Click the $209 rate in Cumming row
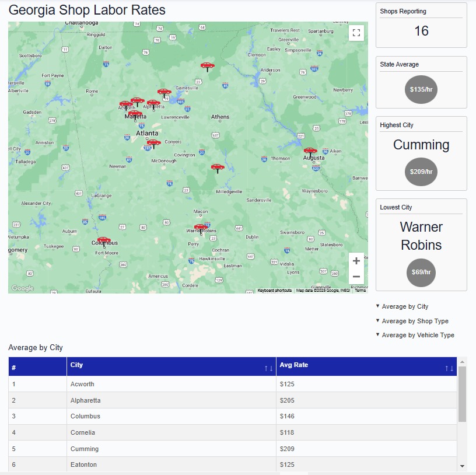 click(x=287, y=449)
